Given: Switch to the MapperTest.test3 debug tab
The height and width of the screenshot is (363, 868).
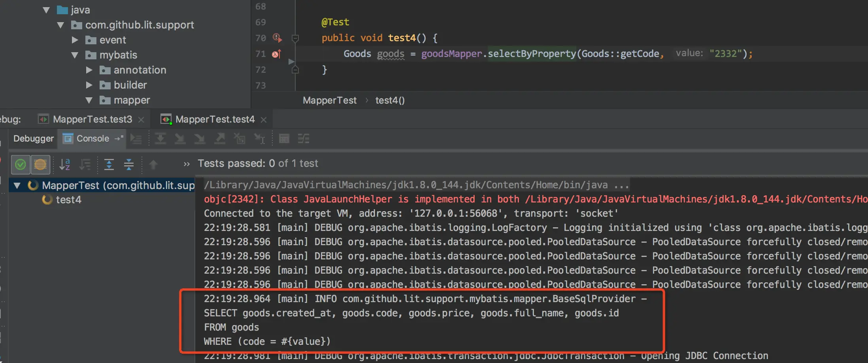Looking at the screenshot, I should point(92,119).
